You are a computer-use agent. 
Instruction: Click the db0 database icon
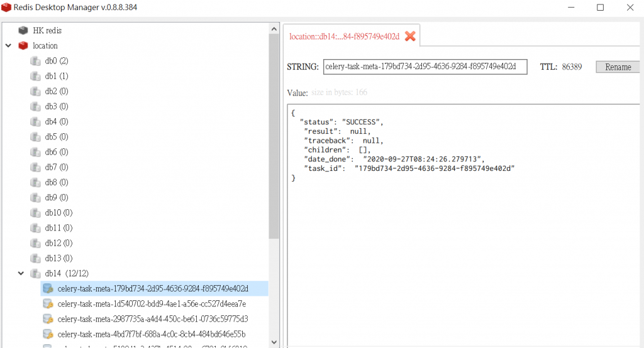[35, 61]
